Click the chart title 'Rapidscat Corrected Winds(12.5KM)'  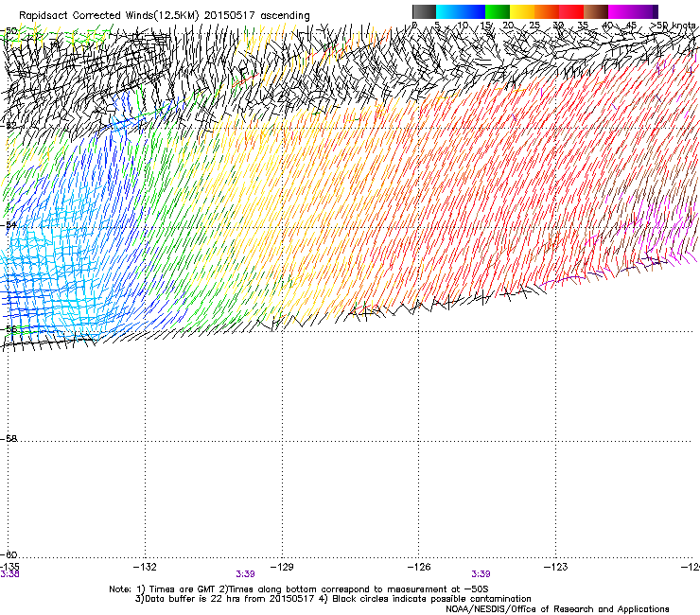(109, 15)
